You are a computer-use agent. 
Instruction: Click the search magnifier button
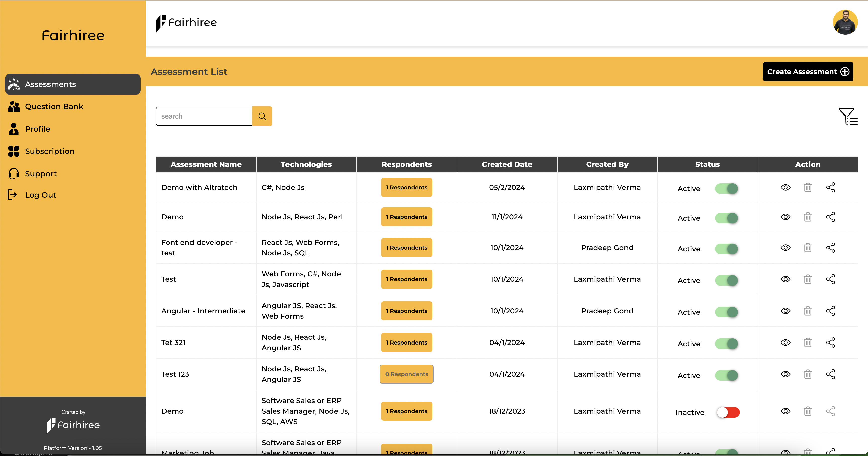click(x=262, y=116)
